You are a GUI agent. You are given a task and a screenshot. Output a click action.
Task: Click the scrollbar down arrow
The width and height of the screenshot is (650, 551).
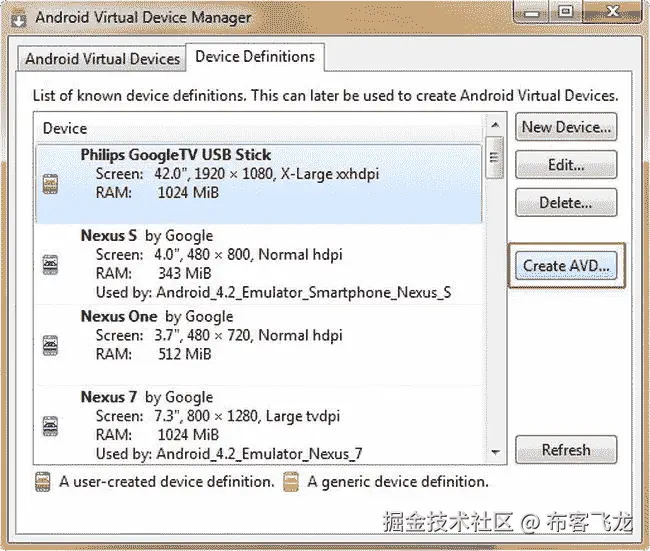(x=495, y=452)
